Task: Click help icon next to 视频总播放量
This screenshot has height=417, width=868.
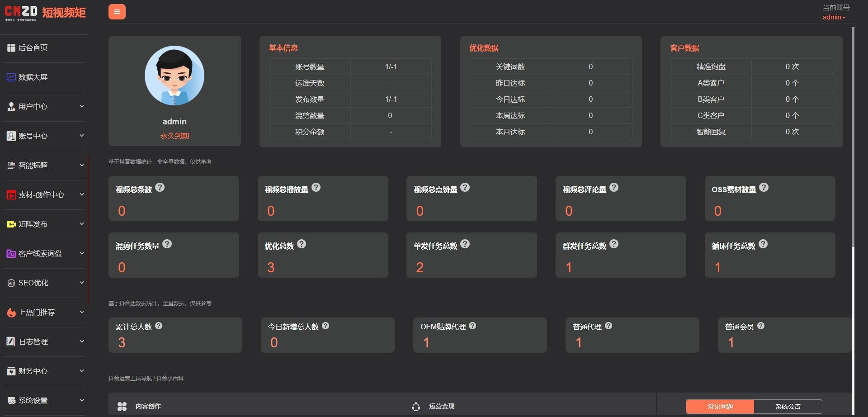Action: click(x=316, y=188)
